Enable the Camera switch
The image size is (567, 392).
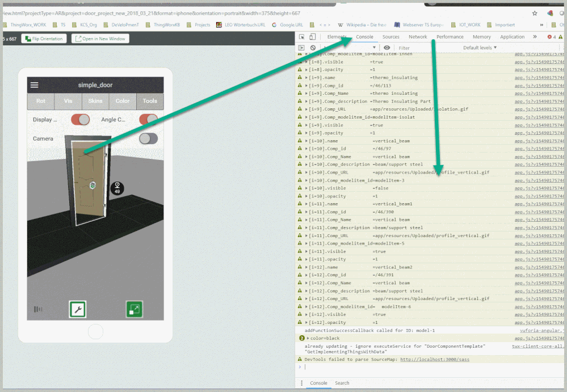pyautogui.click(x=148, y=138)
